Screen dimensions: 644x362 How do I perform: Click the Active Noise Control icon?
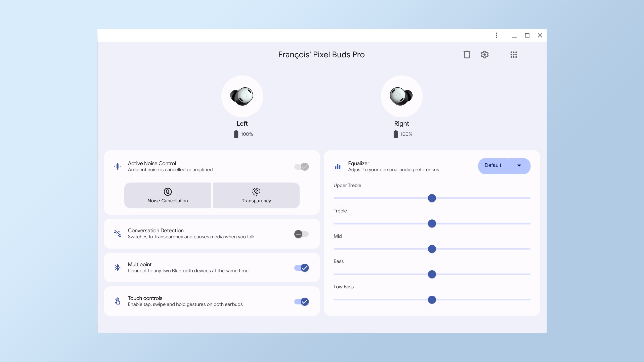[117, 166]
